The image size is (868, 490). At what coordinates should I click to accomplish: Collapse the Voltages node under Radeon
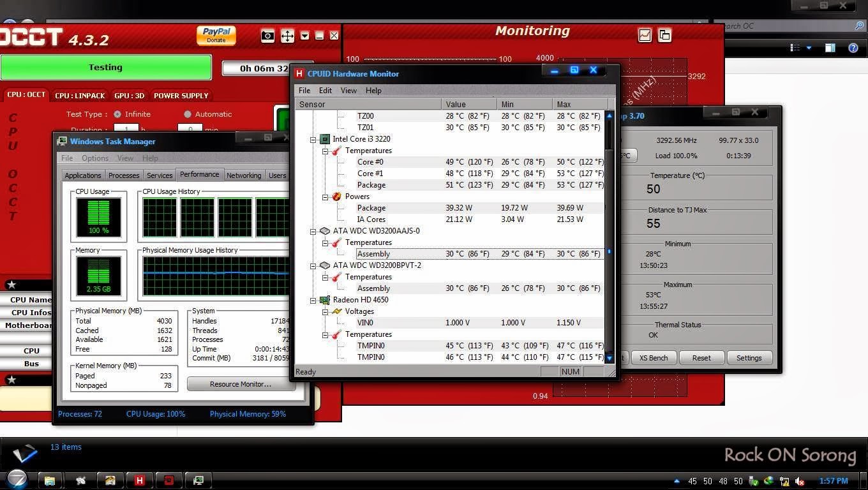325,311
